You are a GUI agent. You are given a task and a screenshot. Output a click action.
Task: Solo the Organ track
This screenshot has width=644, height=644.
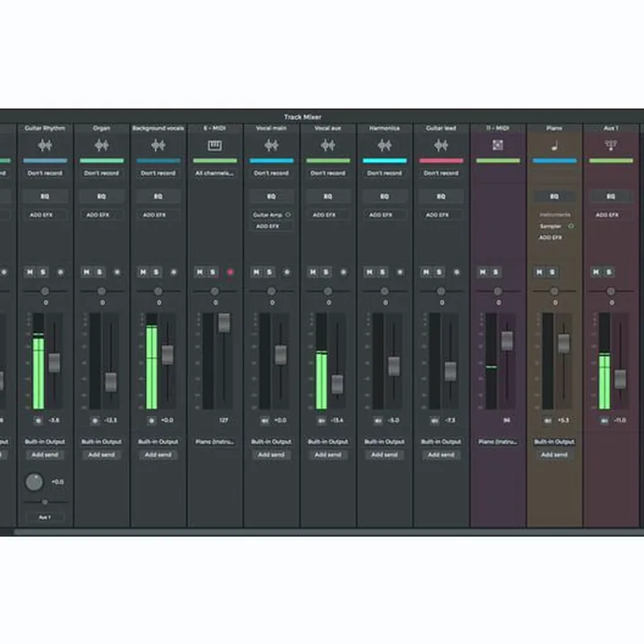click(x=99, y=272)
